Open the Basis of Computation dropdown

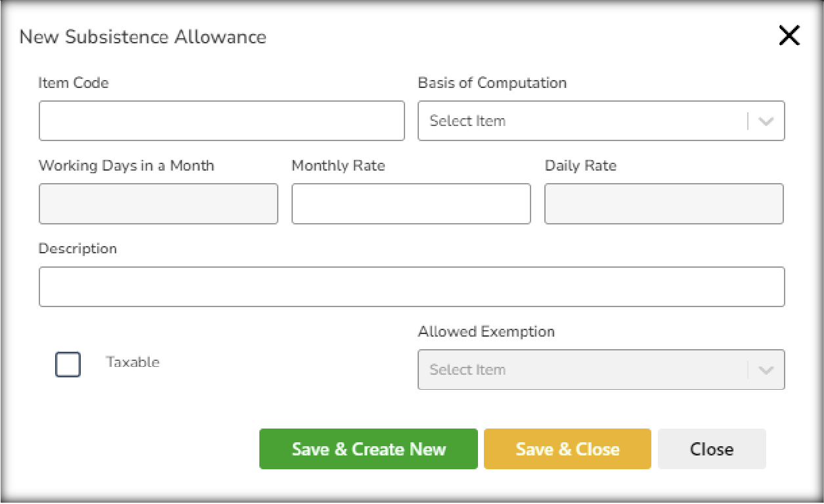coord(584,121)
